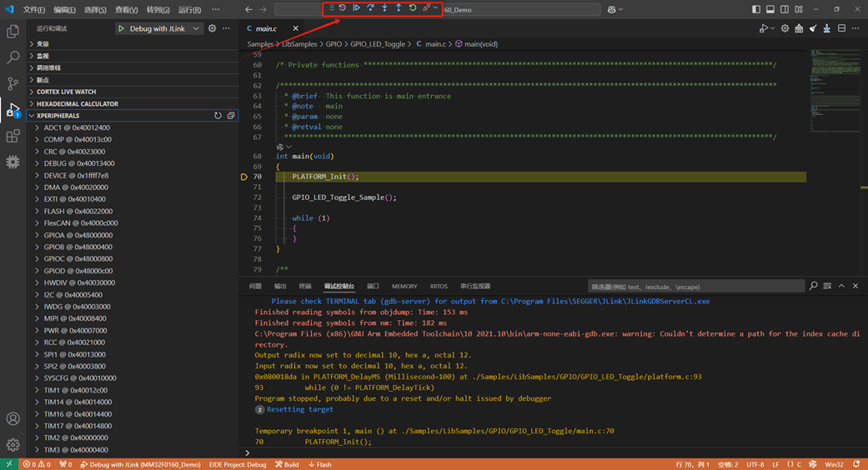Image resolution: width=868 pixels, height=470 pixels.
Task: Click the Step Out debug arrow
Action: click(399, 8)
